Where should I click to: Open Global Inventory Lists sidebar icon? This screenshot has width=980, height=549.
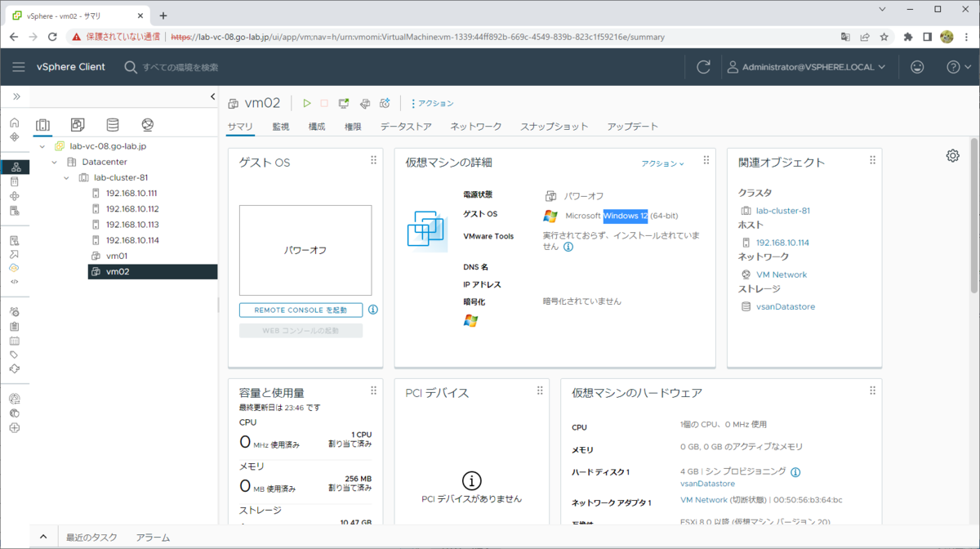coord(15,211)
